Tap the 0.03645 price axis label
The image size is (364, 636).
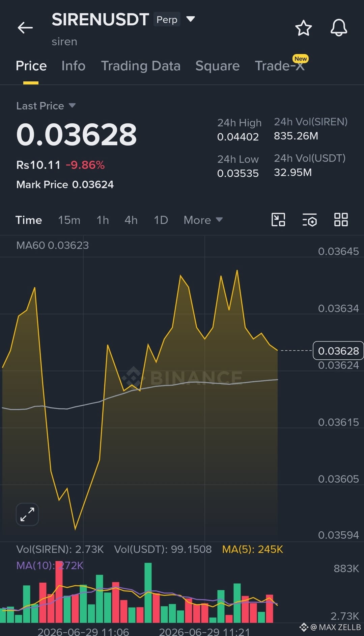[338, 251]
